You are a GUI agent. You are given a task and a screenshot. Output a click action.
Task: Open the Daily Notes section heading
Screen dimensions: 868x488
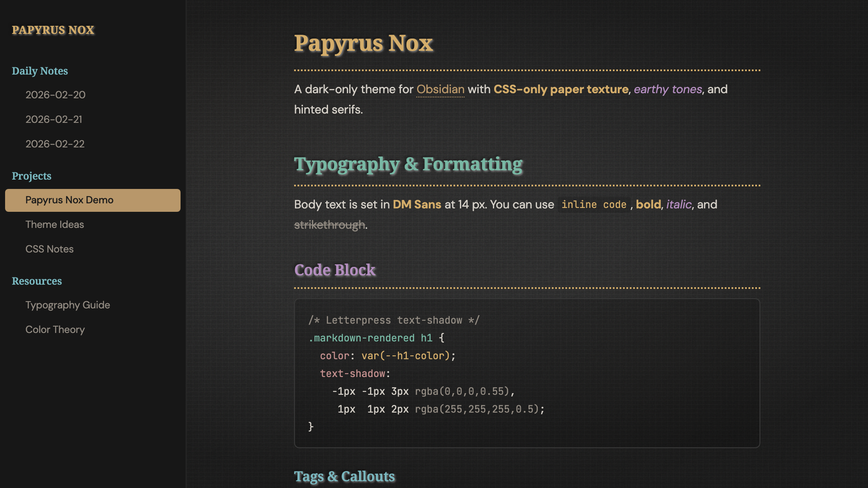pyautogui.click(x=40, y=71)
